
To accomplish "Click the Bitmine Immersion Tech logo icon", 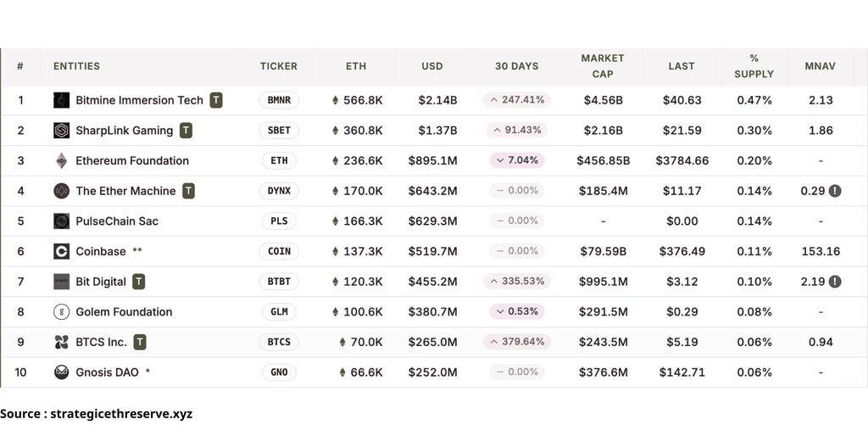I will (61, 100).
